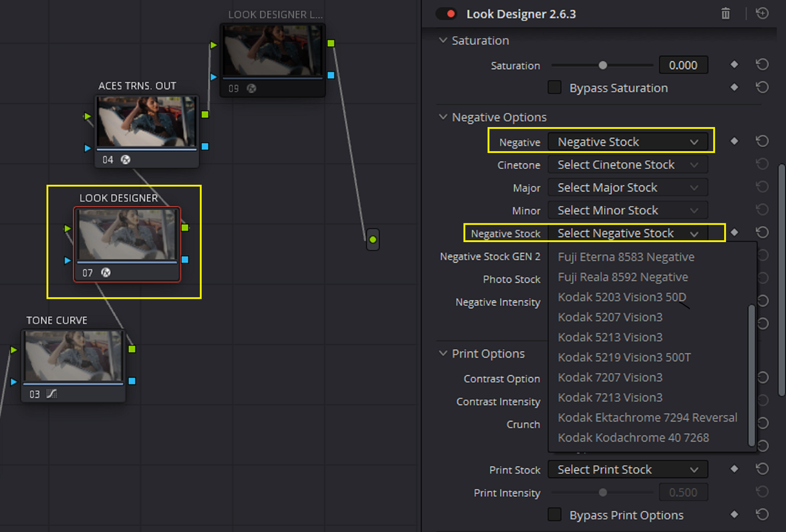Add keyframe for Saturation
The width and height of the screenshot is (786, 532).
[734, 65]
